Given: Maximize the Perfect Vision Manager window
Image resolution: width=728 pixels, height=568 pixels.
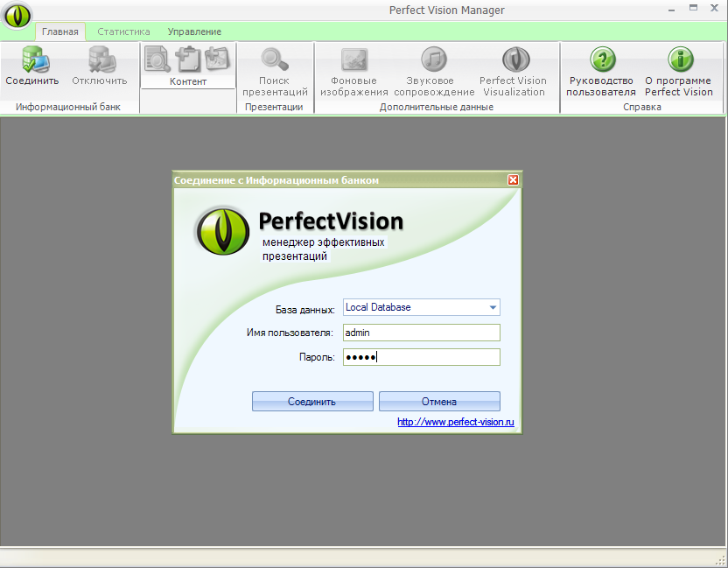Looking at the screenshot, I should point(693,8).
